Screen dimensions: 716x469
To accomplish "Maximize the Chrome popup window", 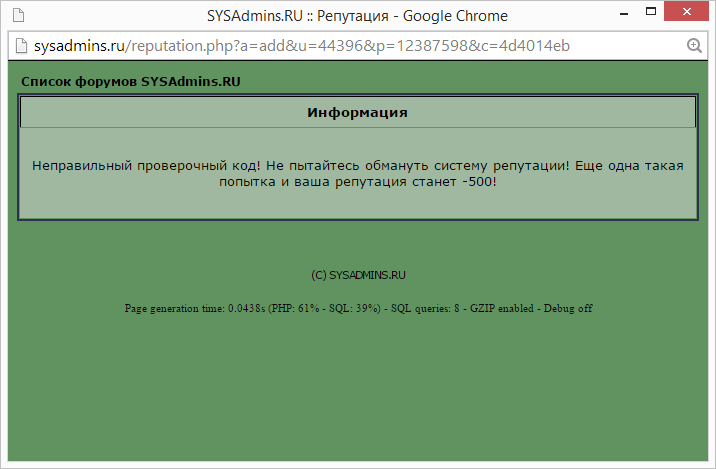I will click(651, 12).
